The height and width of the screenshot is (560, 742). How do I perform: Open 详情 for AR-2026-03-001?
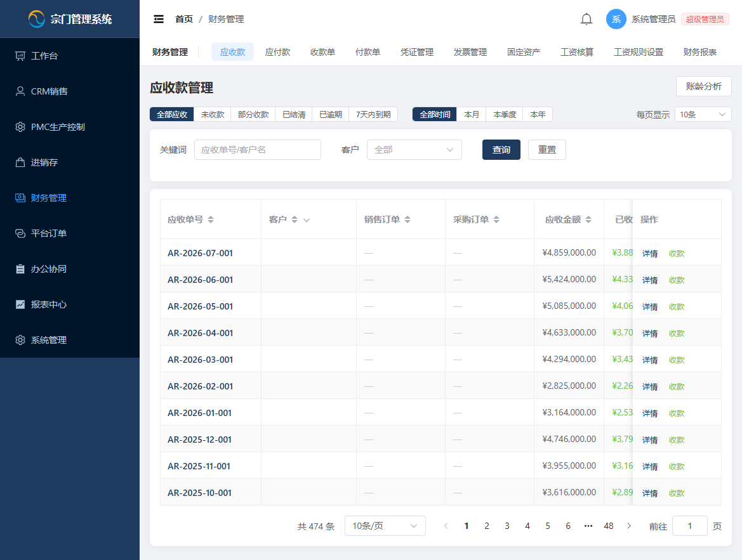[x=650, y=360]
